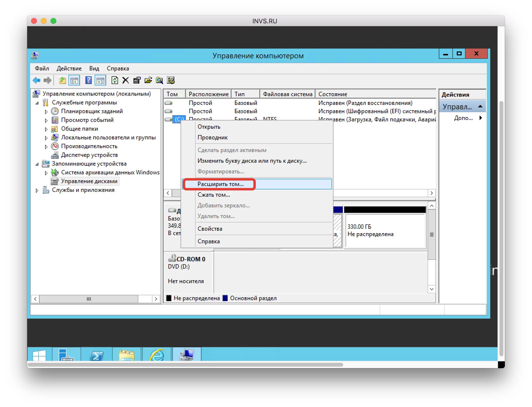Click the up-one-level folder icon
The height and width of the screenshot is (407, 532).
pos(62,80)
